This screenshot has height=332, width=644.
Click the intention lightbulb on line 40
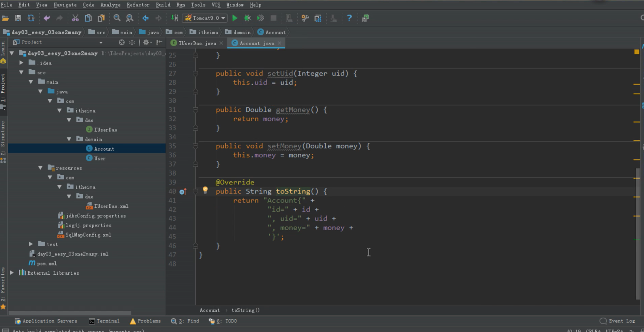(205, 190)
